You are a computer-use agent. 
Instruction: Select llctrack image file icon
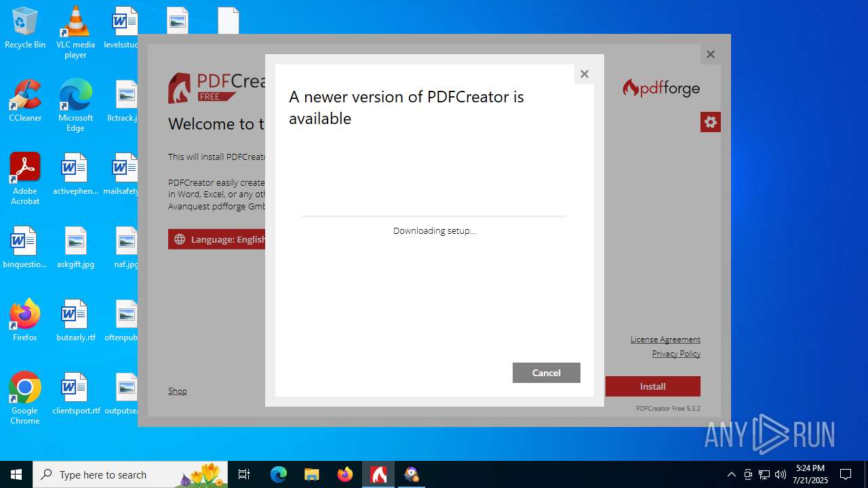[x=123, y=102]
